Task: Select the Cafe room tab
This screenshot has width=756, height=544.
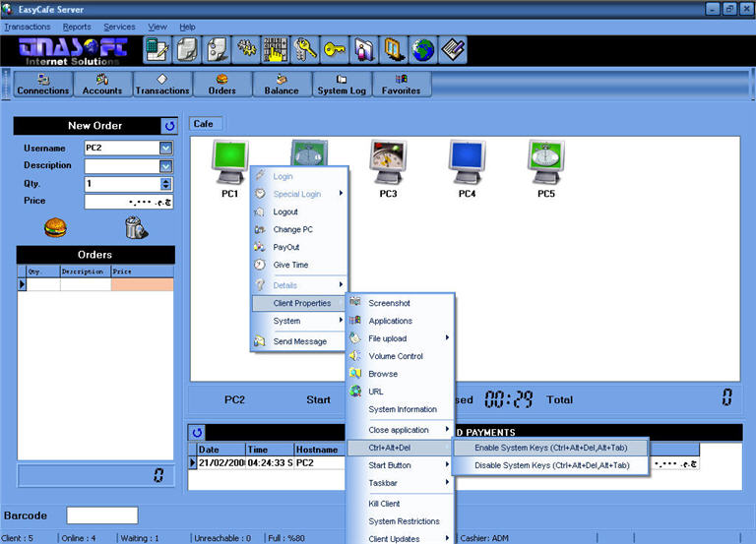Action: coord(204,124)
